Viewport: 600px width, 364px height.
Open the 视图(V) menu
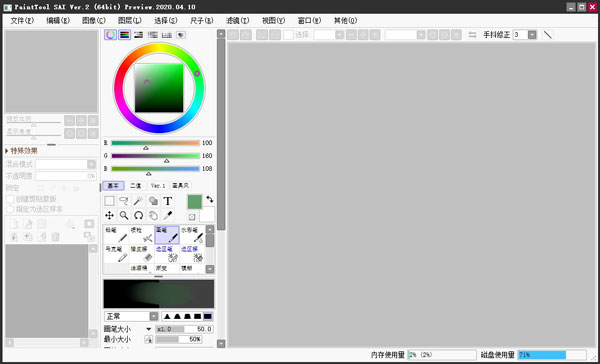(274, 21)
